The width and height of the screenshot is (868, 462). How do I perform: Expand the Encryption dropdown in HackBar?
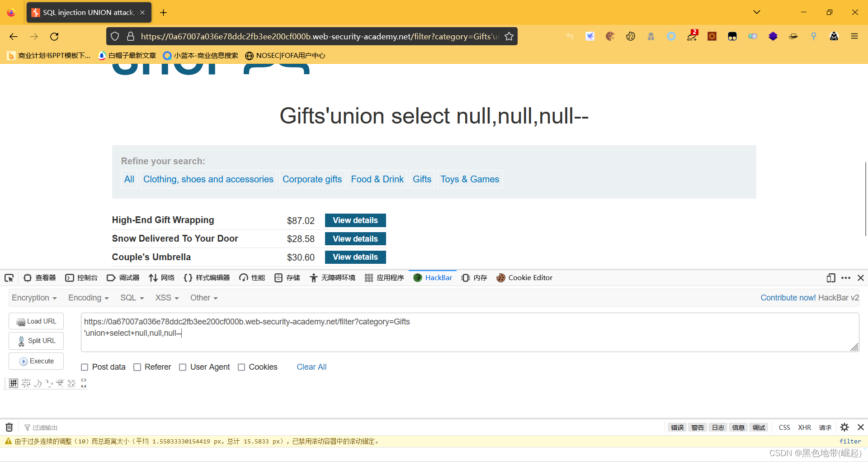pyautogui.click(x=34, y=298)
